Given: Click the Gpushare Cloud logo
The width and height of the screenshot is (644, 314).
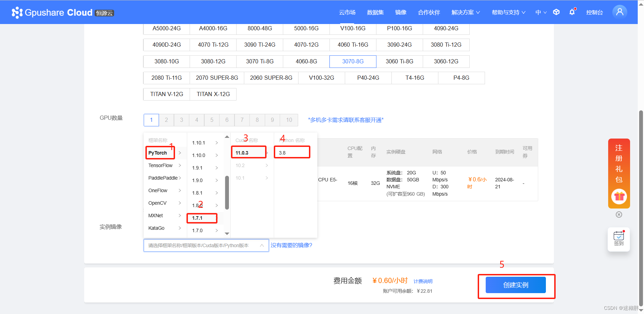Looking at the screenshot, I should pyautogui.click(x=63, y=13).
